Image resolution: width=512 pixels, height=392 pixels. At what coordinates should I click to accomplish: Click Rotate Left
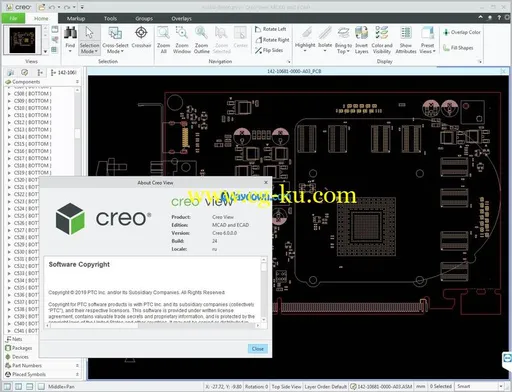[271, 29]
